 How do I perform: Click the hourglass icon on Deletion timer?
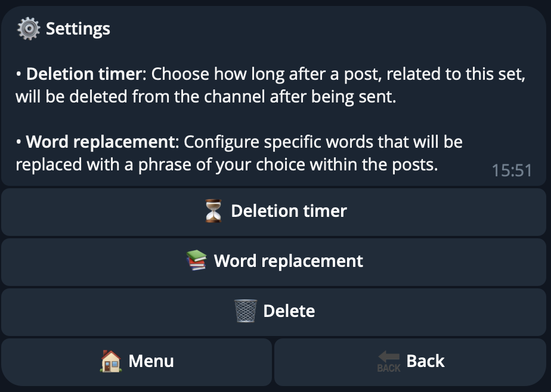point(213,211)
